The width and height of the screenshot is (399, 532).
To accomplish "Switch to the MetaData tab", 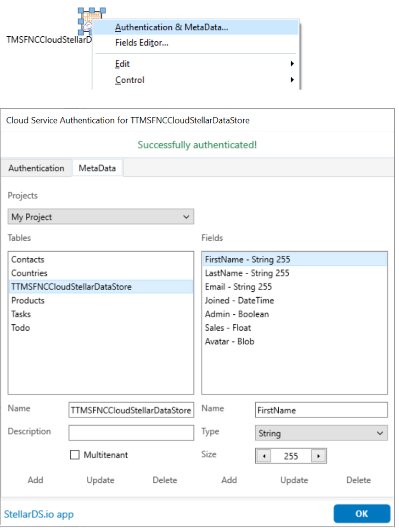I will pos(97,168).
